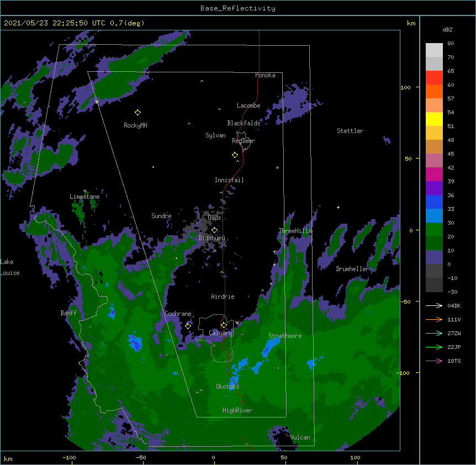Click the orange 111V arrow icon

click(434, 319)
